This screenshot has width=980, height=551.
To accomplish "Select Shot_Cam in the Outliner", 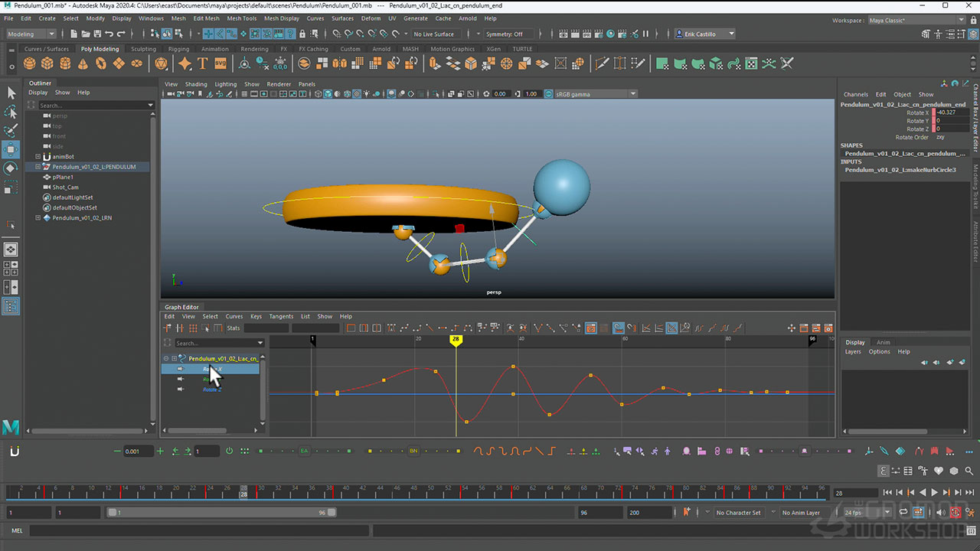I will (x=65, y=187).
